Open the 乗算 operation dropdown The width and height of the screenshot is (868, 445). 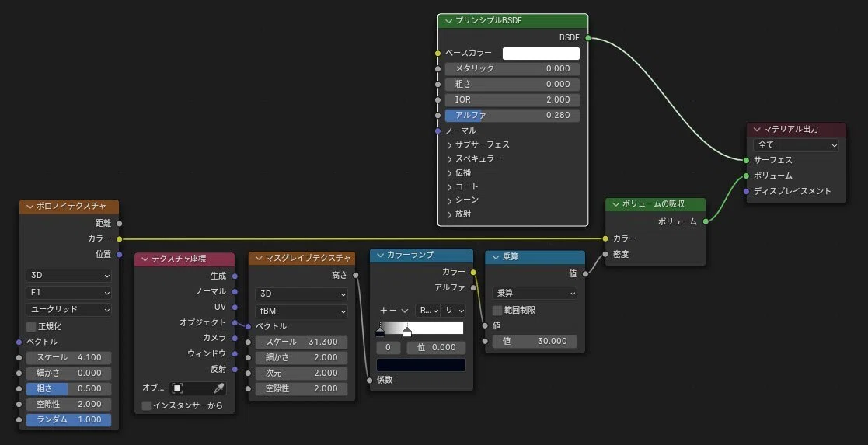click(534, 294)
